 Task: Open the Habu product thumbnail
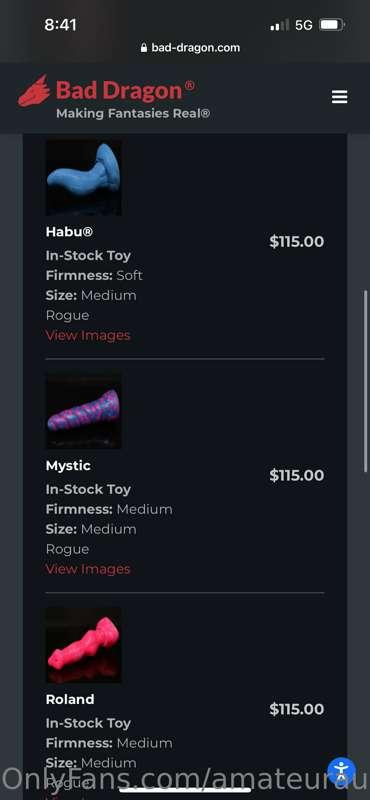pyautogui.click(x=84, y=177)
